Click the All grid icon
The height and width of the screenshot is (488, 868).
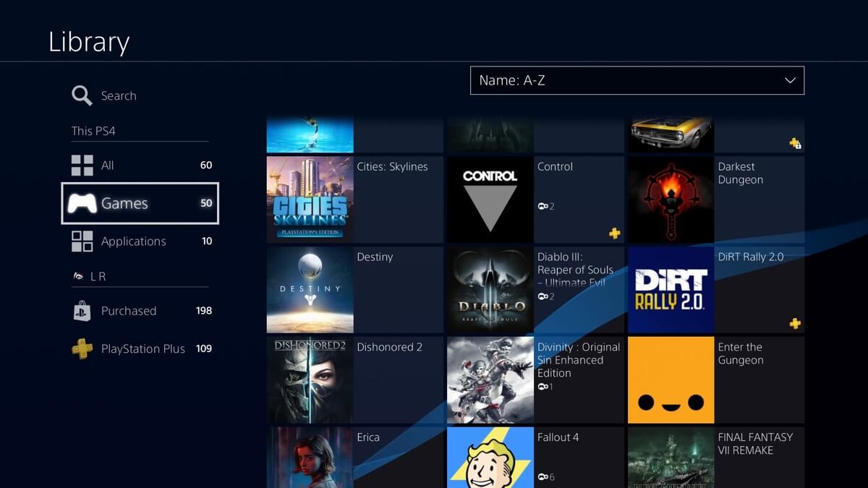coord(82,165)
